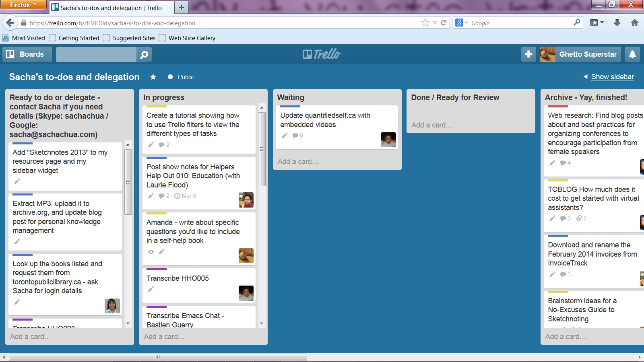The height and width of the screenshot is (362, 644).
Task: Add a card to the Waiting list
Action: click(x=298, y=162)
